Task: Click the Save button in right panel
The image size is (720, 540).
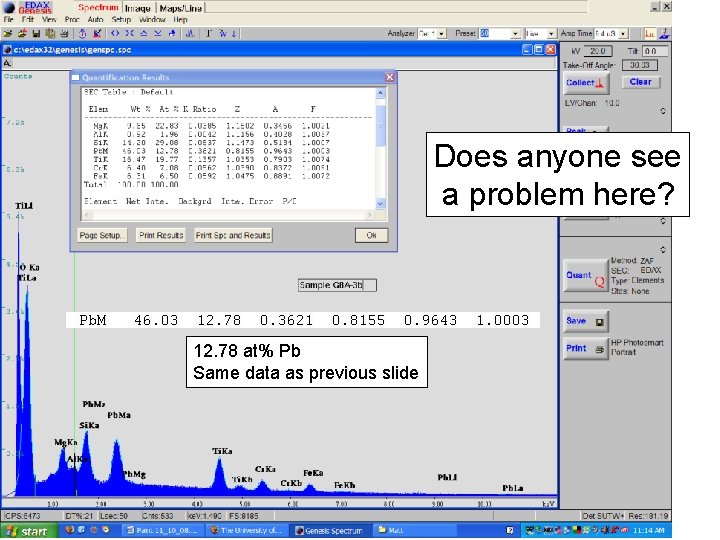Action: click(x=585, y=321)
